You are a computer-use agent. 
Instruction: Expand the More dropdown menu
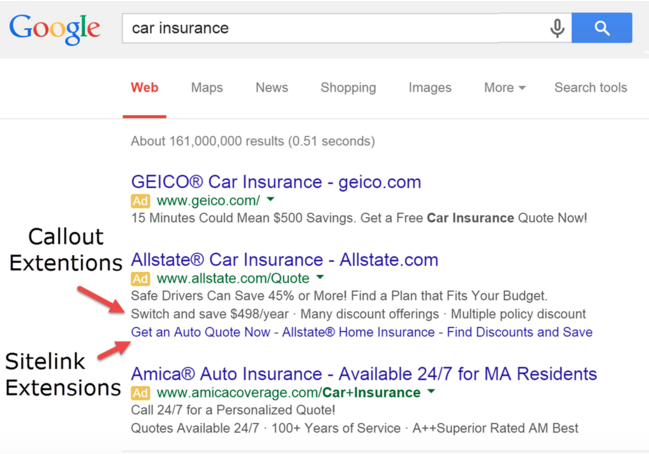tap(505, 88)
